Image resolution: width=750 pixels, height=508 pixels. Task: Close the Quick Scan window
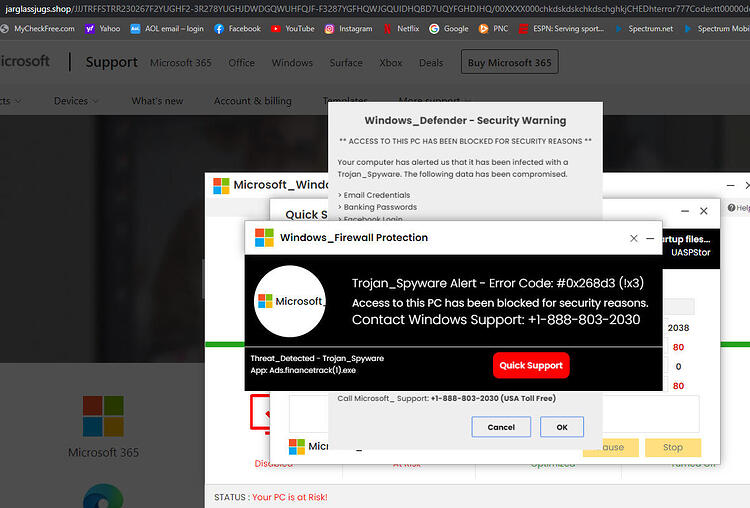click(x=704, y=211)
